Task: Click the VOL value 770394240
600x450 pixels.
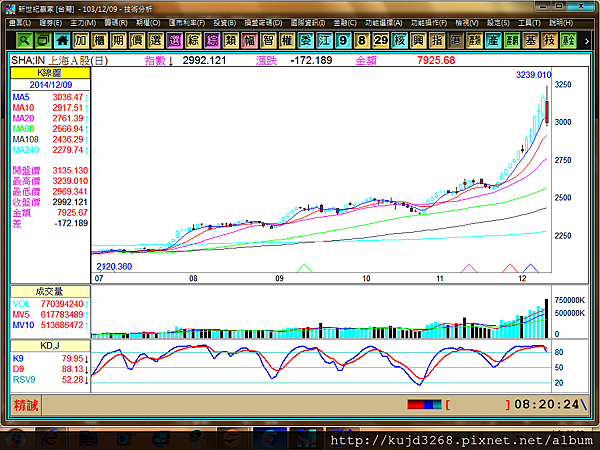Action: [x=62, y=304]
